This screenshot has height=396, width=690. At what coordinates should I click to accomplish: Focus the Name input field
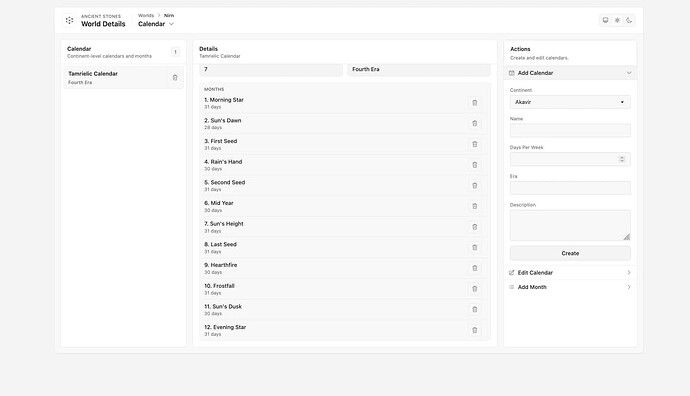point(570,131)
